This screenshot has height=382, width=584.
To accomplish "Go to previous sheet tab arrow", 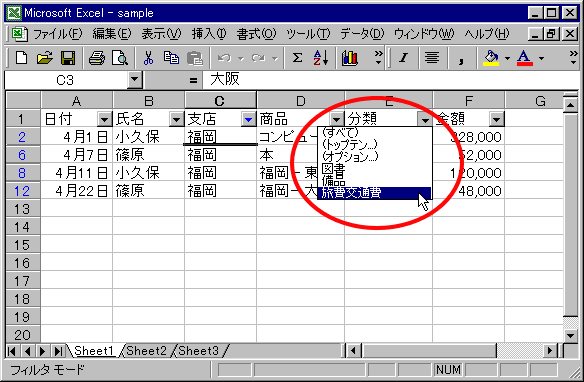I will [x=27, y=351].
